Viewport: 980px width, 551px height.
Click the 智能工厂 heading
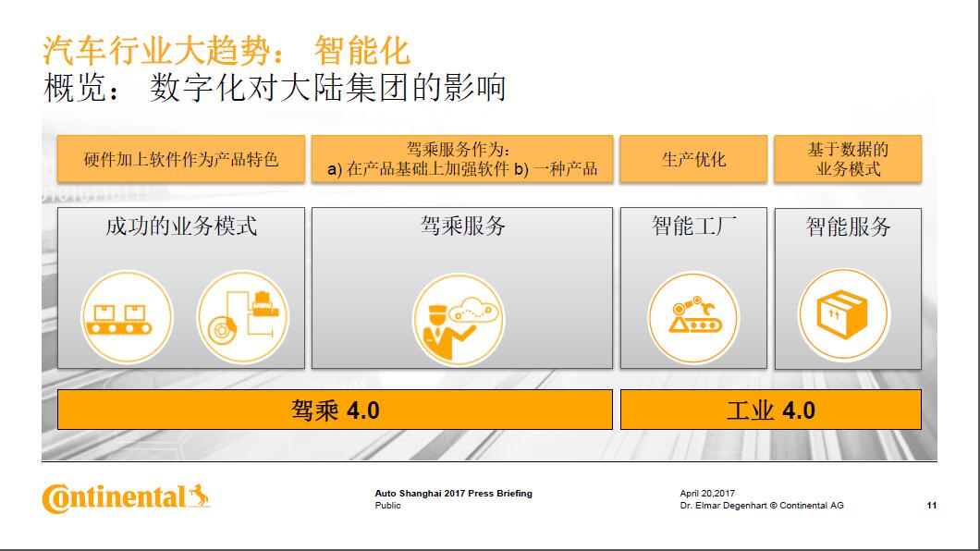693,226
